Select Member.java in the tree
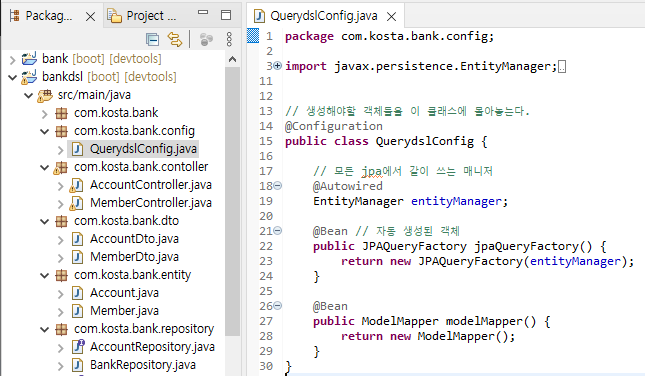The width and height of the screenshot is (645, 376). pyautogui.click(x=124, y=311)
